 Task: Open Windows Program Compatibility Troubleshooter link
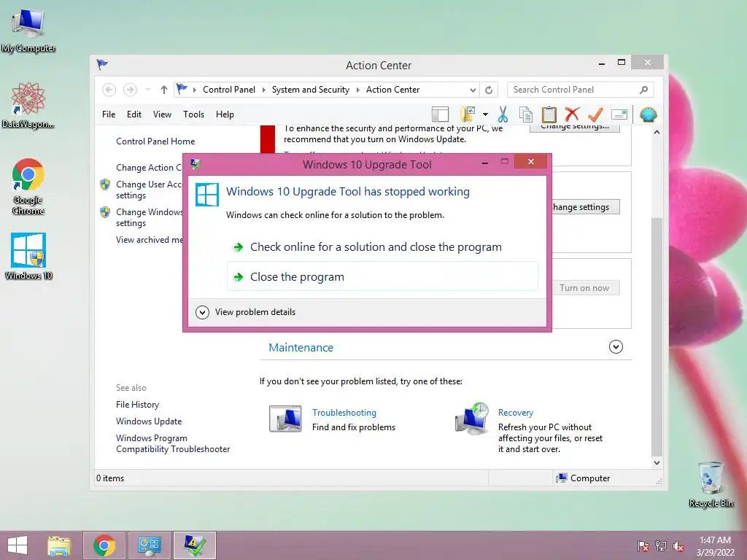172,443
